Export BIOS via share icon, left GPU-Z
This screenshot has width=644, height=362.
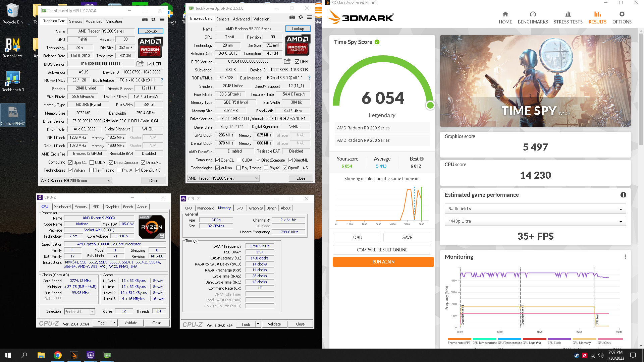(140, 64)
